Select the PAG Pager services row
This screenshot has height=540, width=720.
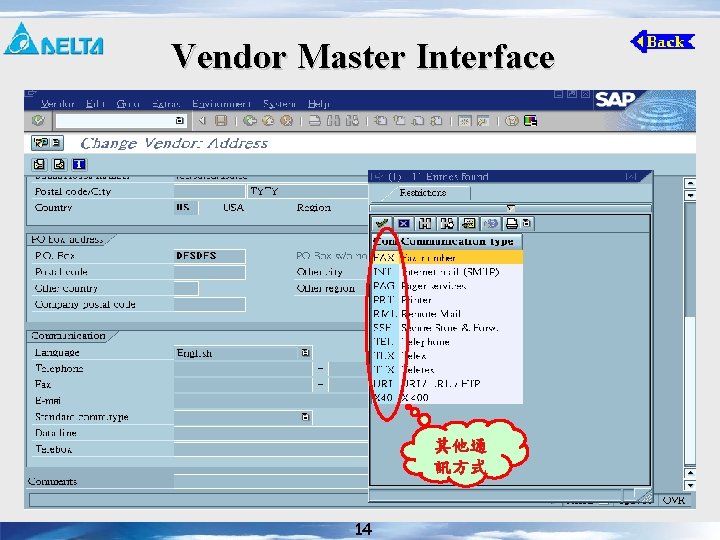(x=447, y=286)
